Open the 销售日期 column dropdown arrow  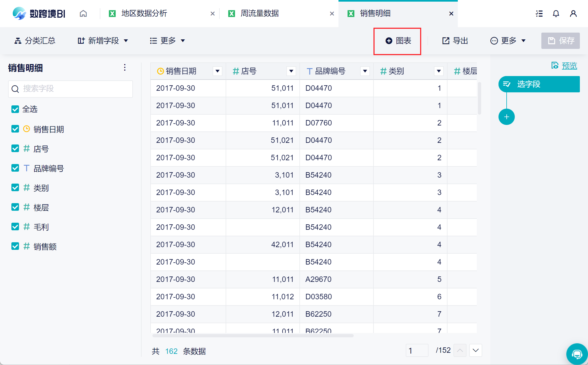pyautogui.click(x=218, y=71)
